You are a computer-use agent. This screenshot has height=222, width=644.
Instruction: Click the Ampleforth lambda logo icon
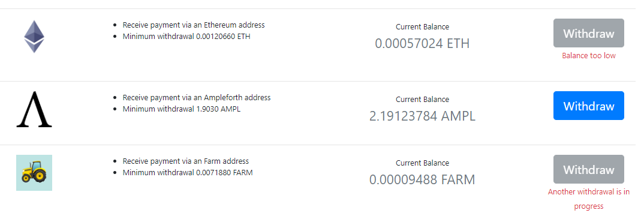coord(34,109)
